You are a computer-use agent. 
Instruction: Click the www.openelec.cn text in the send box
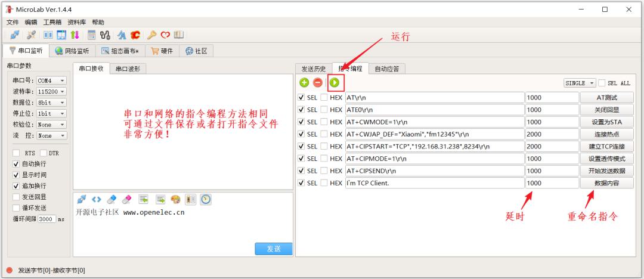click(x=154, y=212)
